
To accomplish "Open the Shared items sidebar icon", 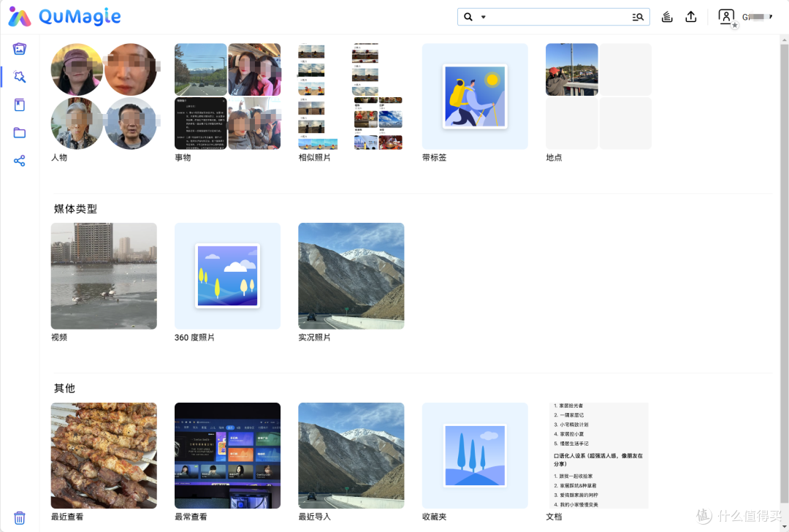I will click(20, 161).
